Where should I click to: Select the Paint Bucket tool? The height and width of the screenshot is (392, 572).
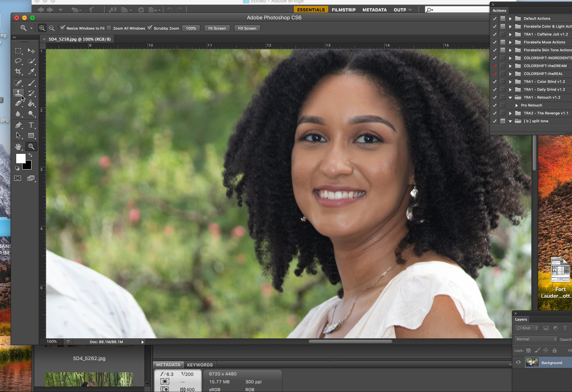[x=31, y=103]
